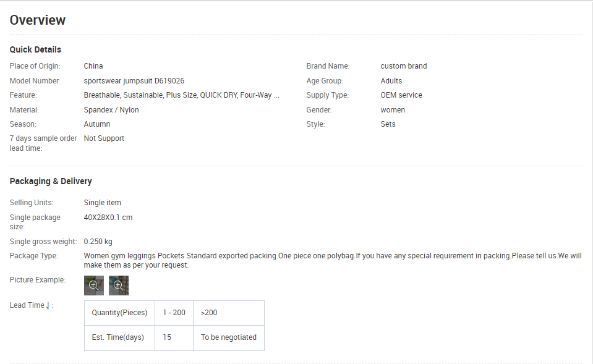The width and height of the screenshot is (593, 364).
Task: Open the first picture example thumbnail
Action: pyautogui.click(x=94, y=286)
